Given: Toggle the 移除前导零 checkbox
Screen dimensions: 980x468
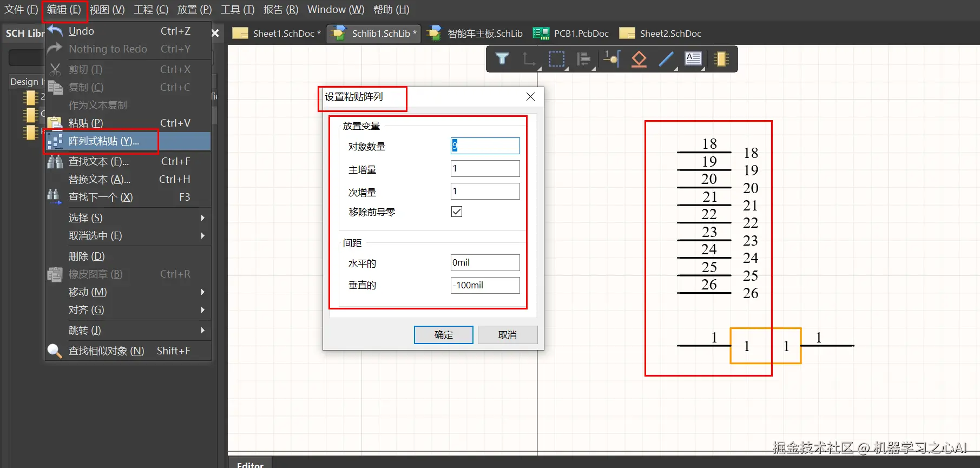Looking at the screenshot, I should pyautogui.click(x=457, y=212).
